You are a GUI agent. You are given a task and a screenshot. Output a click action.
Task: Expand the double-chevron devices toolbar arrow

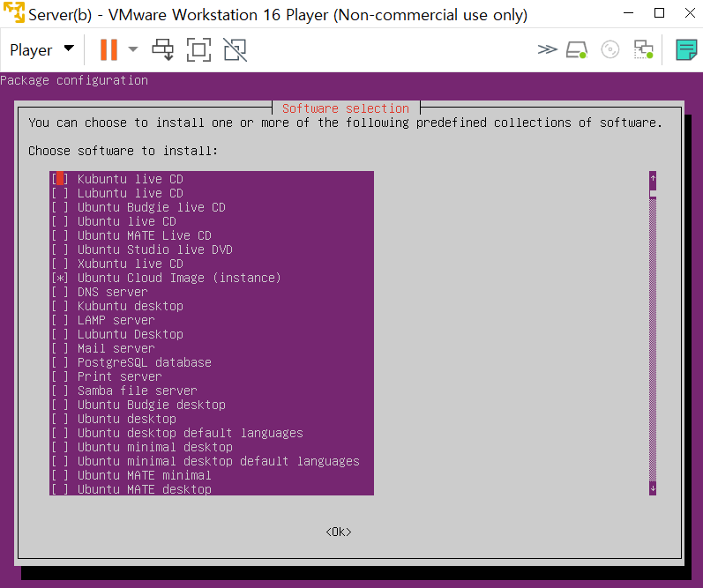coord(548,49)
